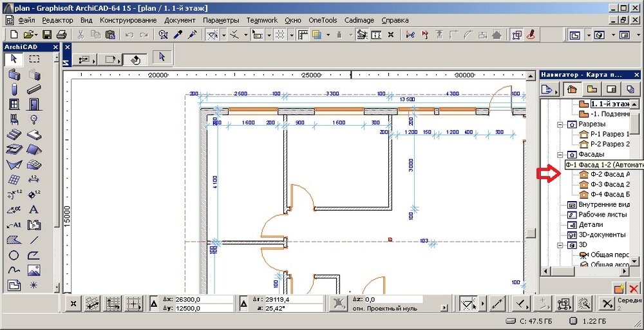
Task: Open the Редактор menu
Action: [57, 20]
